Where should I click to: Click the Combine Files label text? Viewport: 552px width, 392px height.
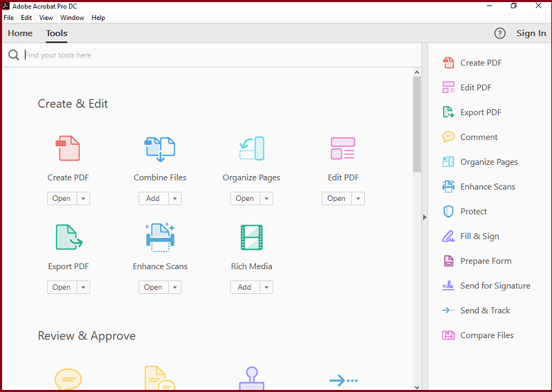coord(160,177)
